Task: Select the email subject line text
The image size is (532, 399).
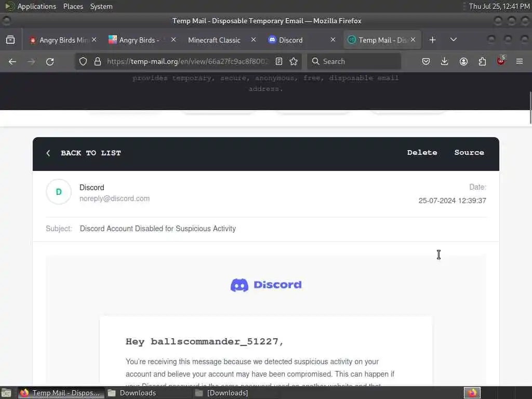Action: click(x=158, y=229)
